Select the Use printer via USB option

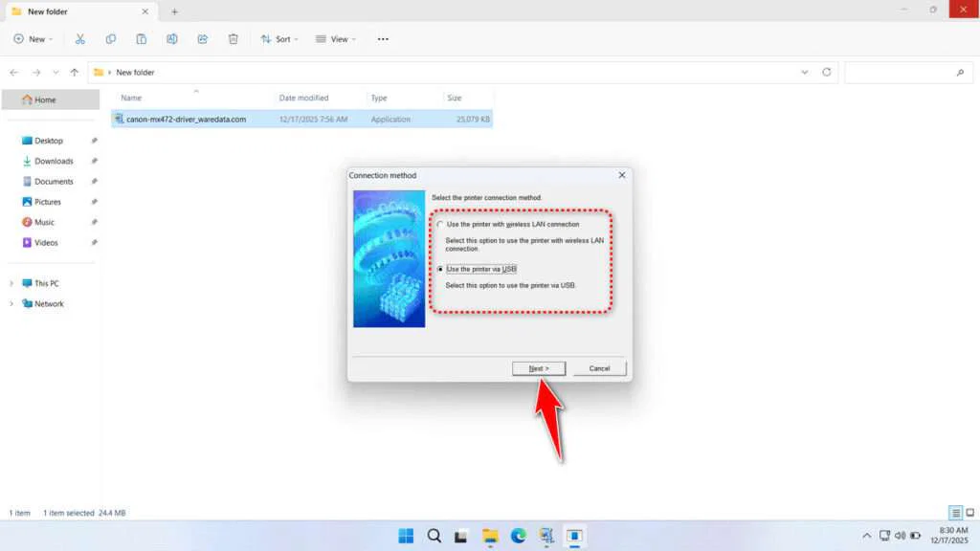coord(441,269)
